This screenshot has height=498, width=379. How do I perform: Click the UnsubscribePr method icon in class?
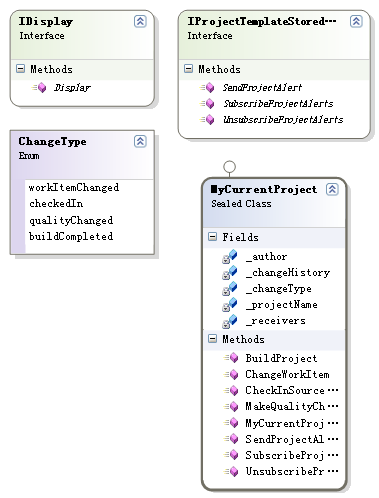coord(231,471)
